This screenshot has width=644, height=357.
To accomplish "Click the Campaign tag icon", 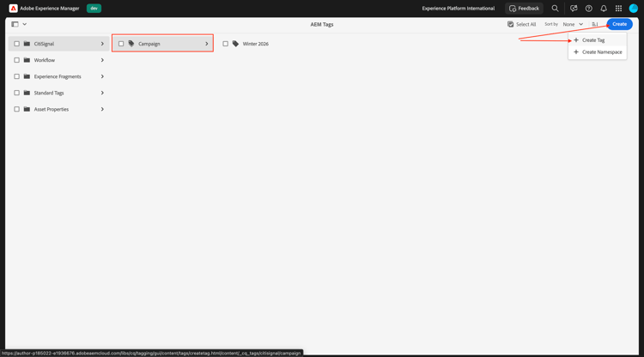I will 131,44.
